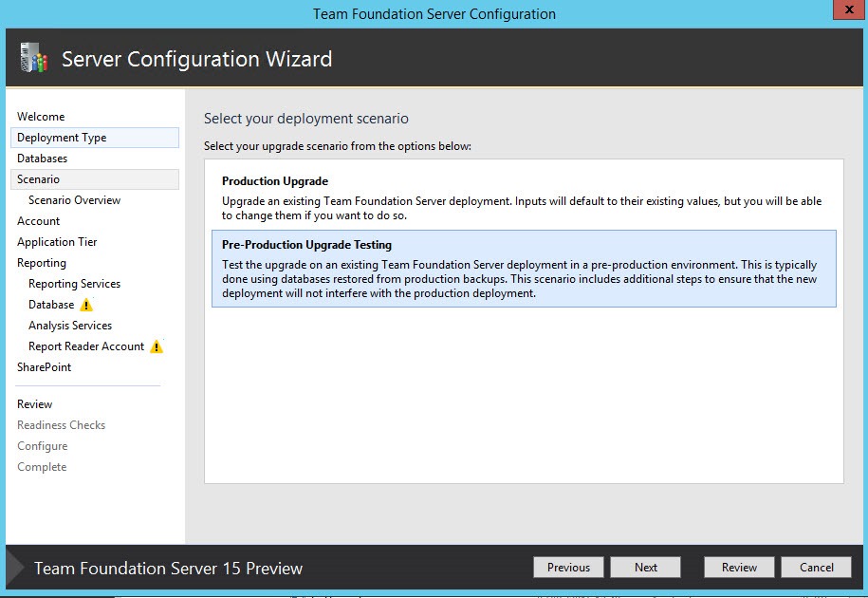868x598 pixels.
Task: Open the Application Tier step
Action: tap(57, 242)
